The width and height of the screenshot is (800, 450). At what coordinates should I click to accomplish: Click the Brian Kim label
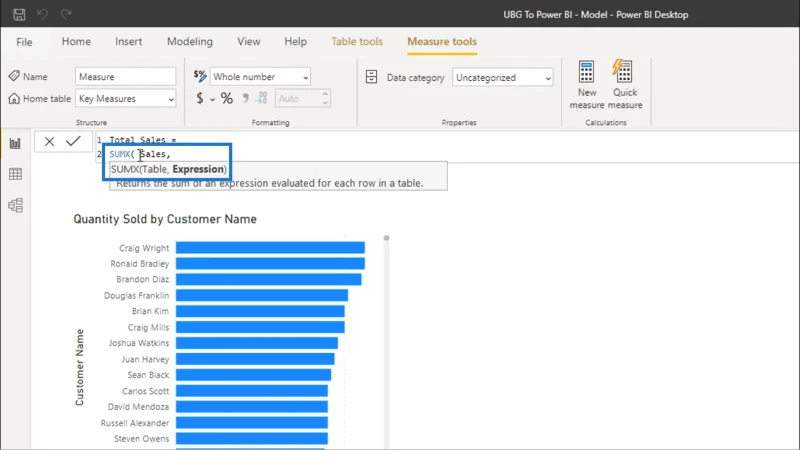point(151,311)
